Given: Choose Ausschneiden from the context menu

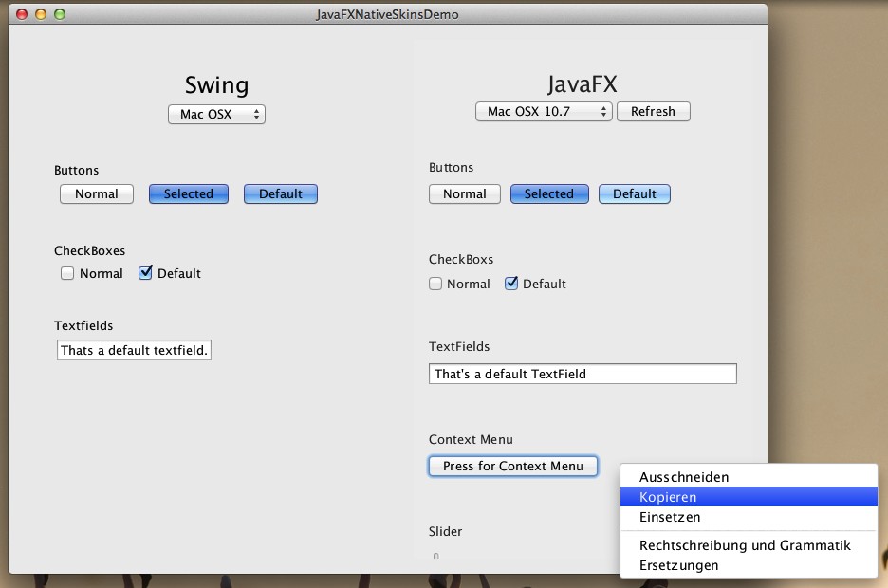Looking at the screenshot, I should coord(683,477).
